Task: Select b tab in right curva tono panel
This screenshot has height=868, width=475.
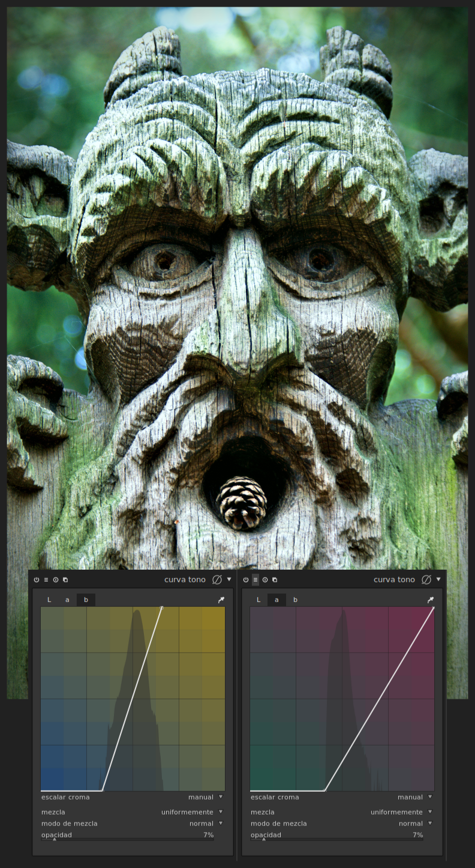Action: pyautogui.click(x=295, y=600)
